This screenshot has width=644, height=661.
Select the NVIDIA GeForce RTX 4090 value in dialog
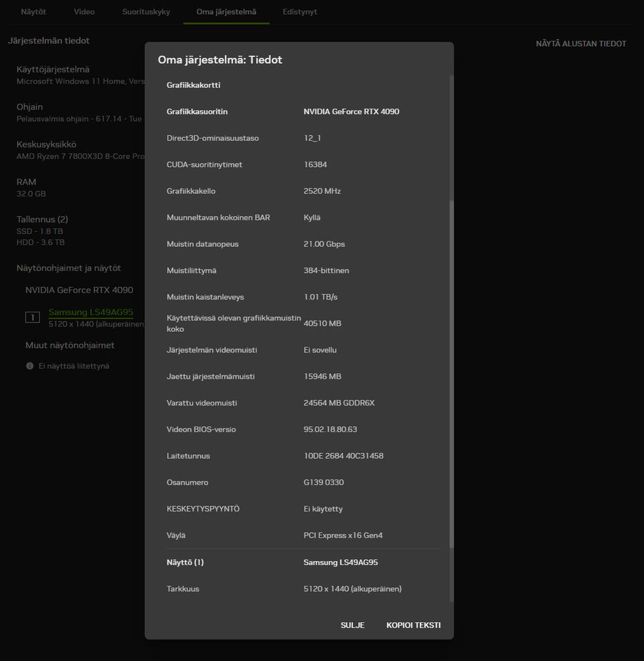tap(352, 111)
